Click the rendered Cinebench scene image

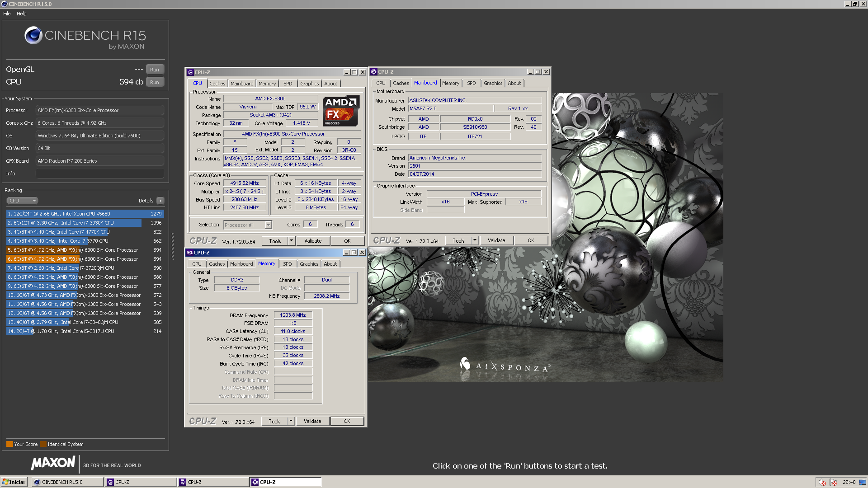(x=545, y=238)
